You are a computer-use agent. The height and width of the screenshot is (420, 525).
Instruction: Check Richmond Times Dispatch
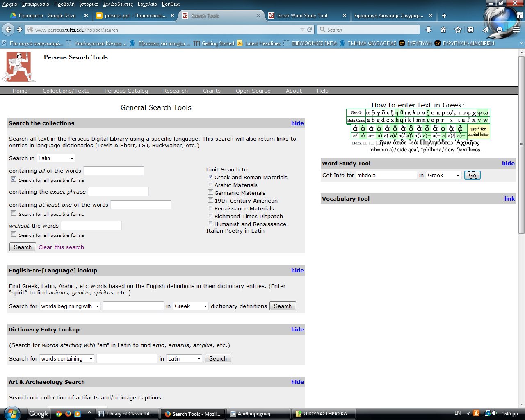(210, 216)
